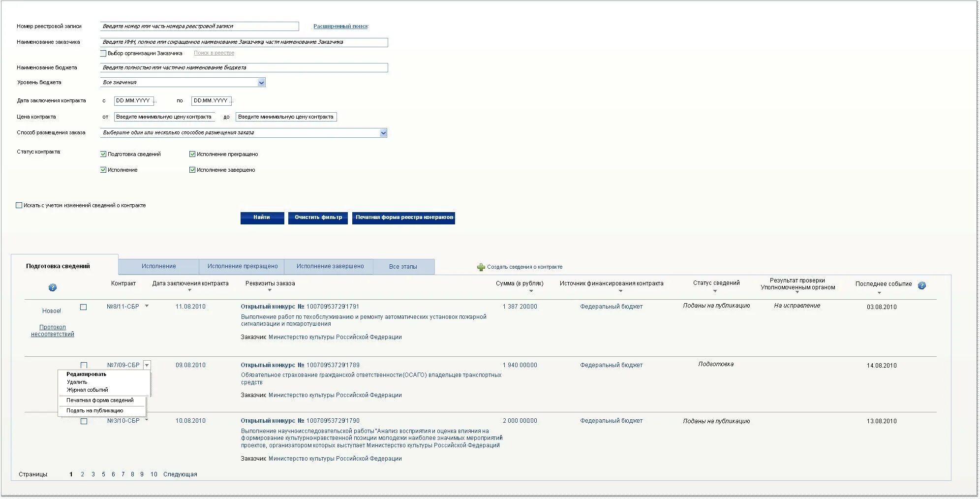Select the row checkbox for contract №7/09-СБР
Viewport: 980px width, 499px height.
[x=84, y=365]
